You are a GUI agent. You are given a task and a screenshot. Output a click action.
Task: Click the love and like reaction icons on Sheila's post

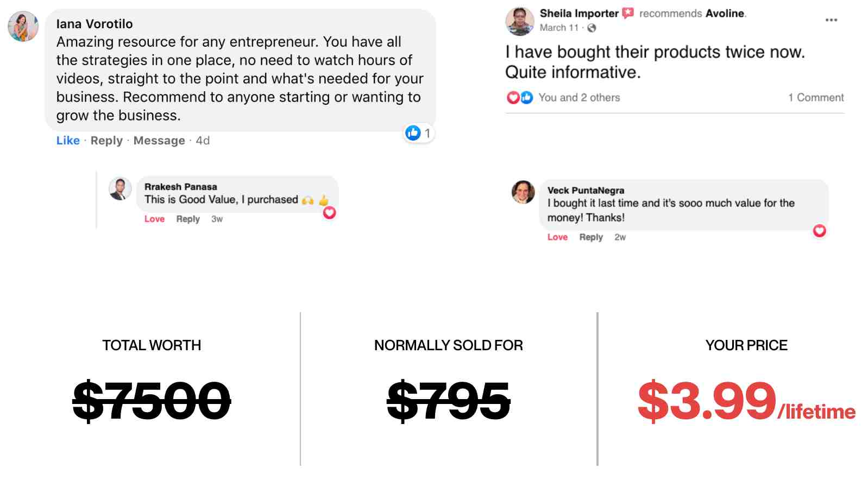tap(520, 98)
